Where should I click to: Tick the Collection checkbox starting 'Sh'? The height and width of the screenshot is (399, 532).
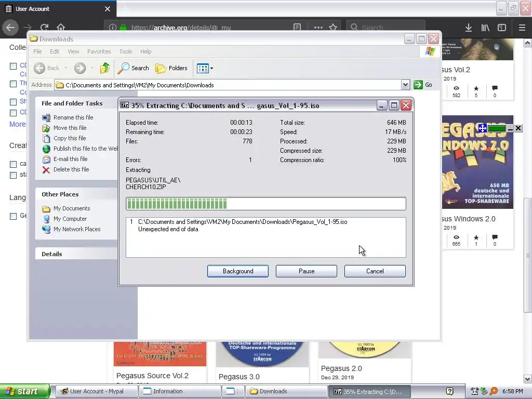click(13, 102)
